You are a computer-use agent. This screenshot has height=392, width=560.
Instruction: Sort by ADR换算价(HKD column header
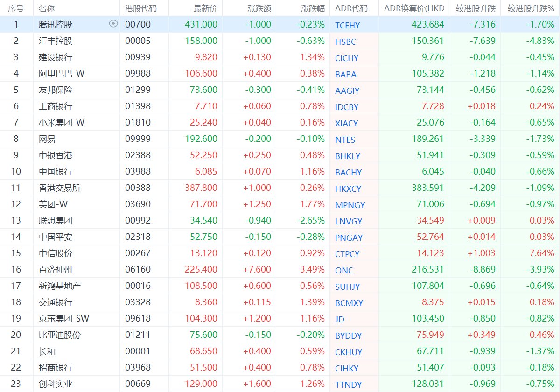[414, 8]
